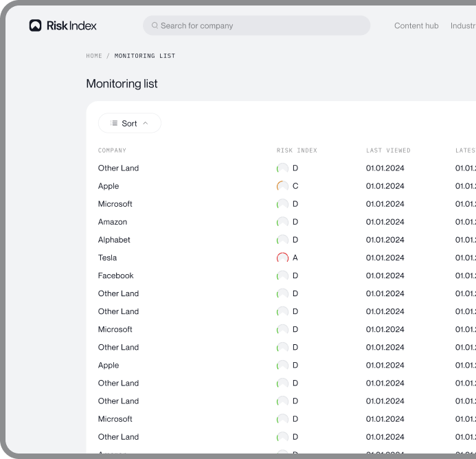Collapse the Sort chevron arrow
The width and height of the screenshot is (476, 459).
point(146,123)
